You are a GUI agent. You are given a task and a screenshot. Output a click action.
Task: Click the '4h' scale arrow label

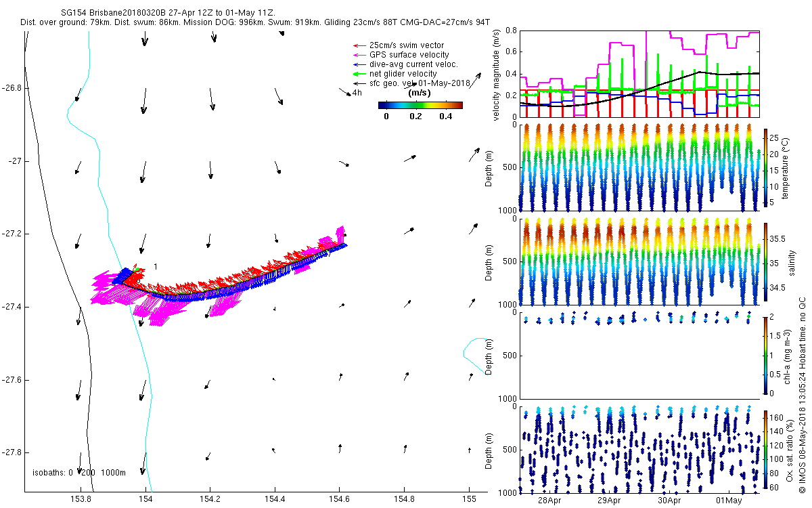pos(357,93)
